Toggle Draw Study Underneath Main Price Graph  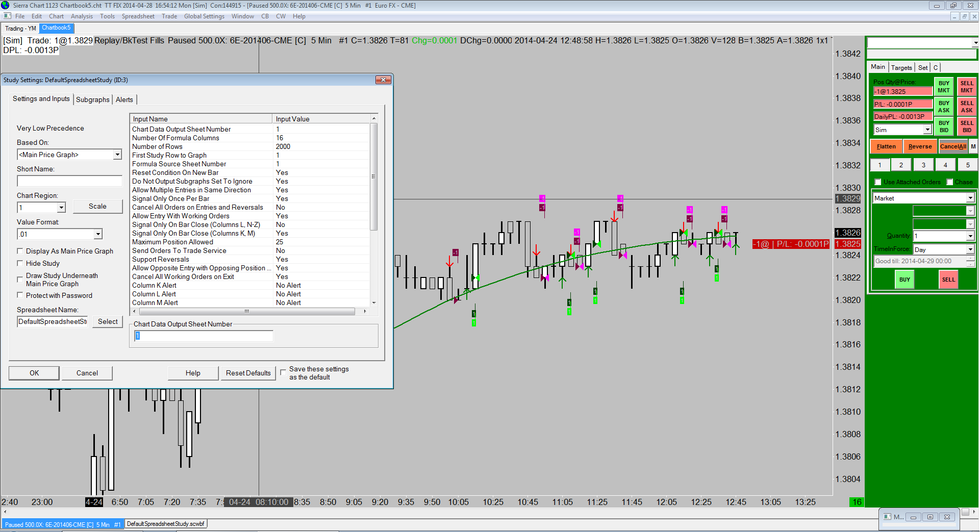[x=20, y=280]
